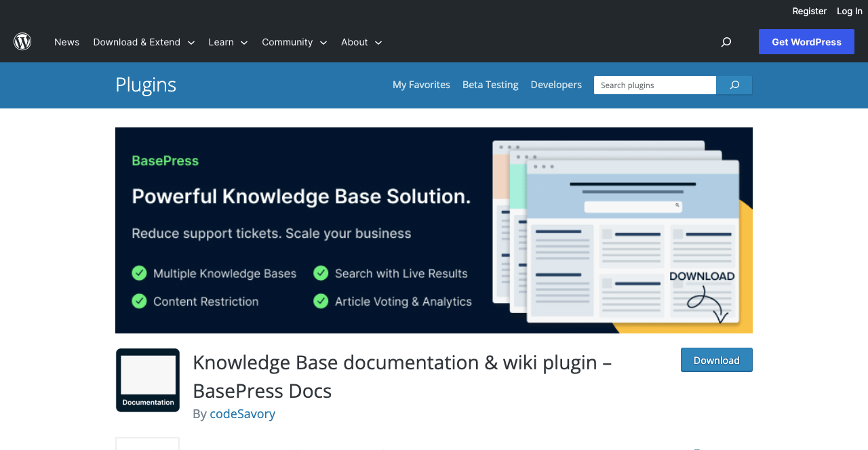Visit the Developers link
The image size is (868, 450).
click(556, 85)
